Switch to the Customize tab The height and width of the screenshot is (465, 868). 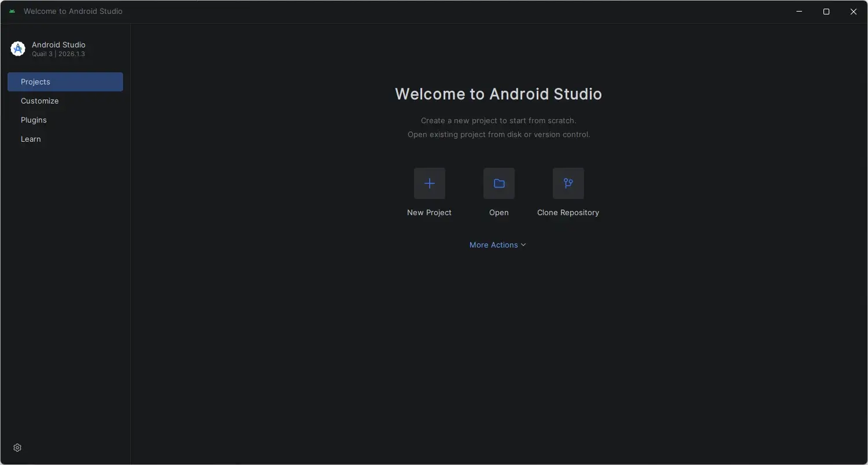65,101
